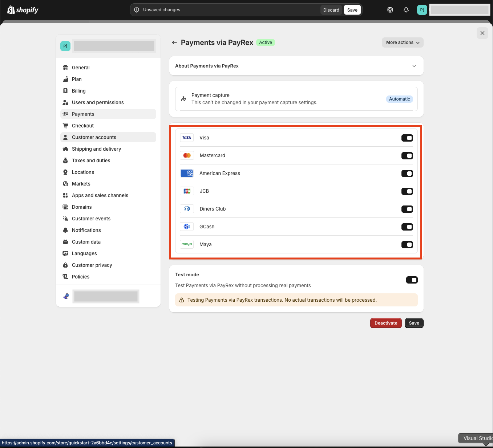Click the profile avatar in top right
The width and height of the screenshot is (493, 448).
[x=422, y=10]
